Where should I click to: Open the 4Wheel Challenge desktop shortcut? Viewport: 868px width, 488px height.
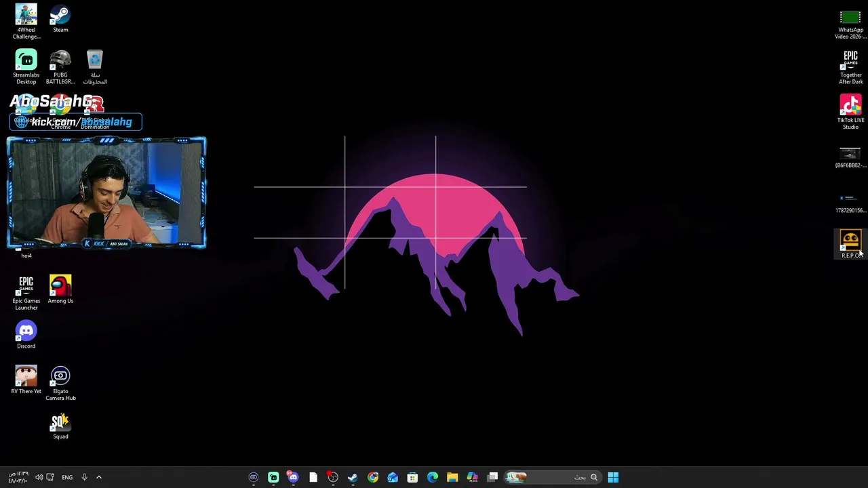coord(26,22)
